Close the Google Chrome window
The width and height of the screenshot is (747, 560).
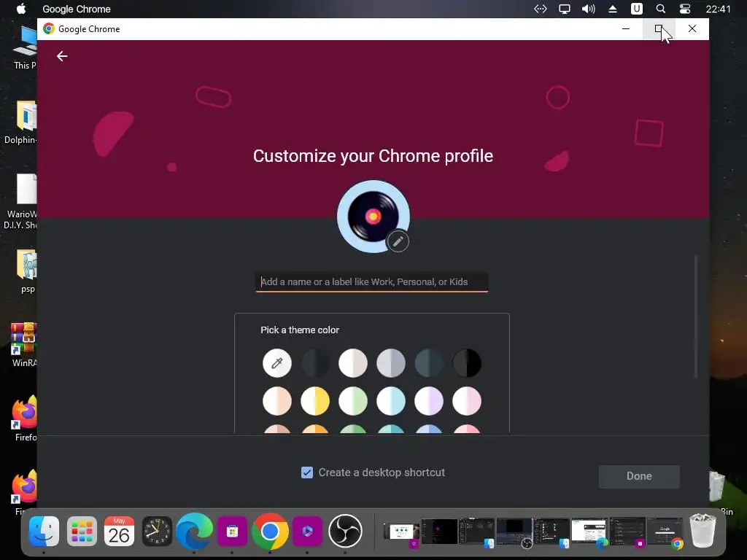pyautogui.click(x=692, y=29)
